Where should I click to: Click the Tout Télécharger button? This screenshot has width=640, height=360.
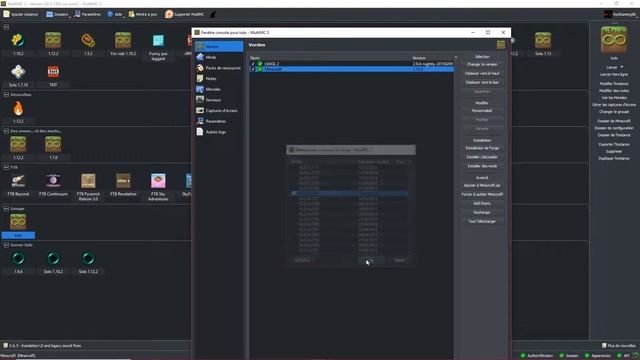(x=482, y=221)
